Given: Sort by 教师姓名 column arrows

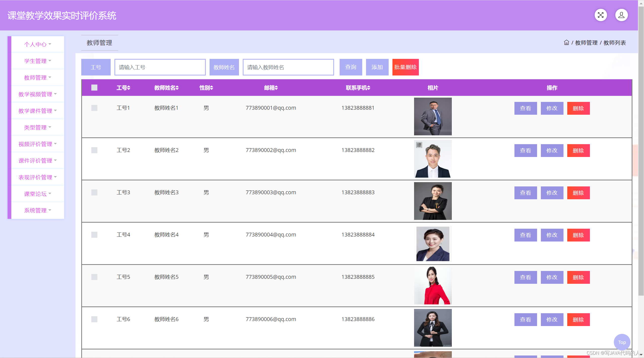Looking at the screenshot, I should pos(177,88).
